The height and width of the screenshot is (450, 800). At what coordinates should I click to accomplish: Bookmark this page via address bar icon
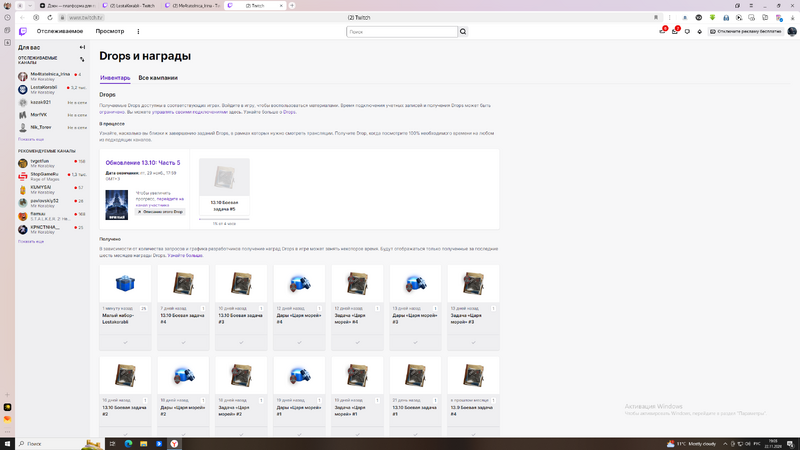tap(656, 17)
